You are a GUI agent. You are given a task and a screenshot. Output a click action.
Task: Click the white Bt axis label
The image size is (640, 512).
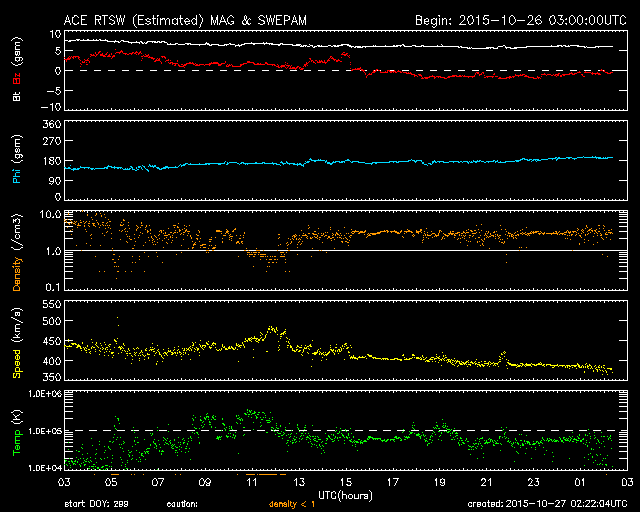pos(17,96)
